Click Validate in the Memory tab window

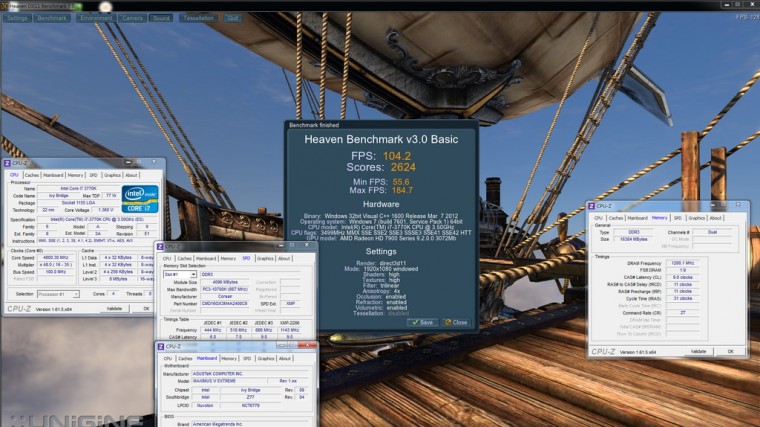pyautogui.click(x=698, y=351)
